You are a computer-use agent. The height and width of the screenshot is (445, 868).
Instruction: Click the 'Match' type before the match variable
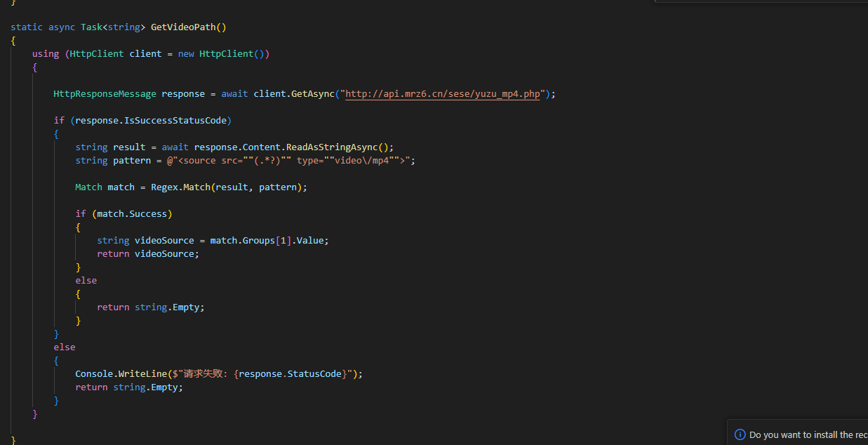(88, 187)
